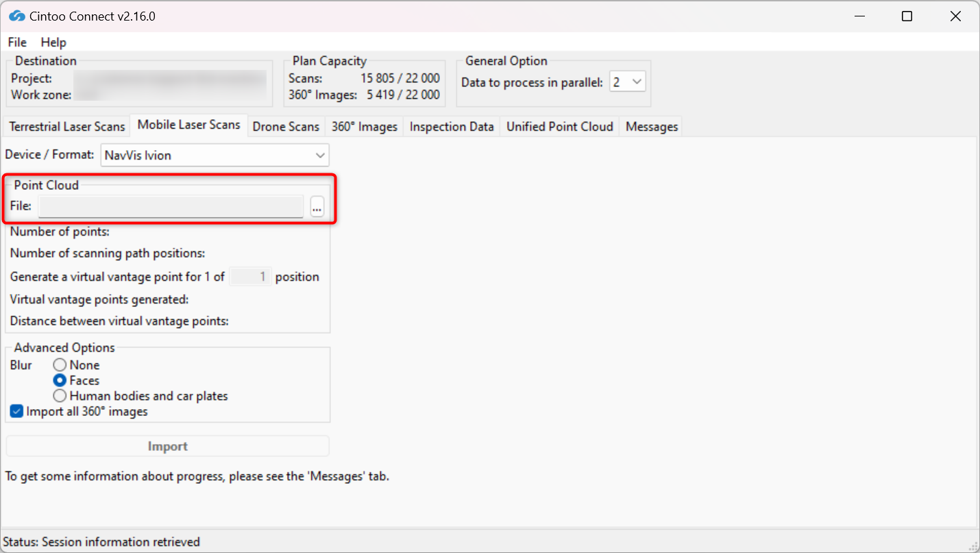Screen dimensions: 980x553
Task: Click the Cintoo Connect cloud logo icon
Action: pyautogui.click(x=17, y=16)
